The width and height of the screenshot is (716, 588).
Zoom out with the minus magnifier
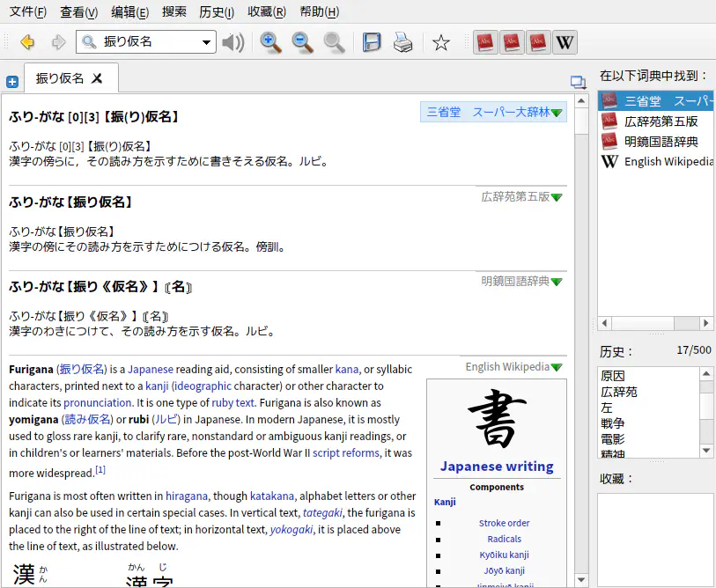[303, 42]
